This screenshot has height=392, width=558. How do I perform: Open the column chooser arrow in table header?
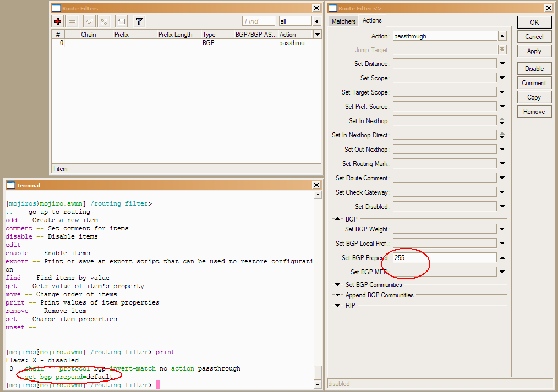pos(317,35)
